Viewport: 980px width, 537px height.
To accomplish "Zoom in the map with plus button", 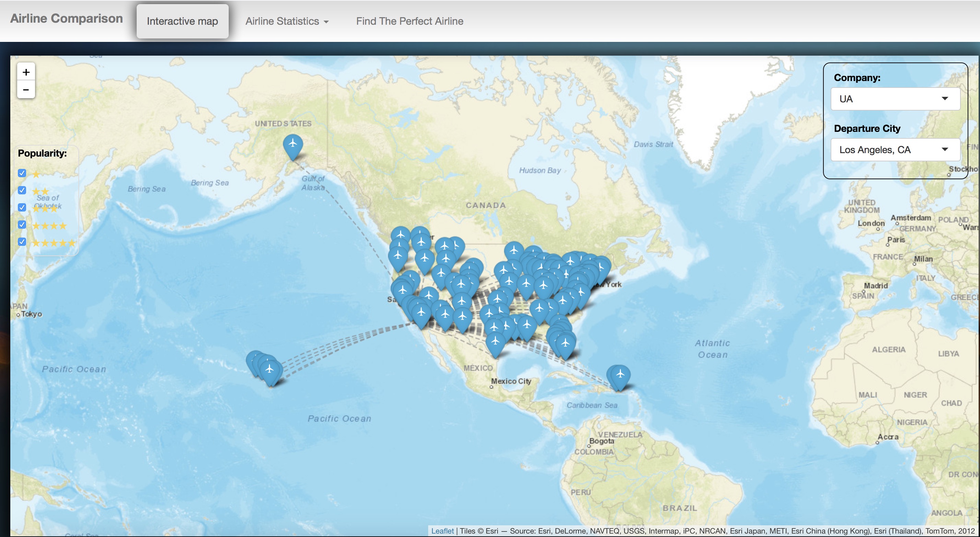I will [x=26, y=72].
